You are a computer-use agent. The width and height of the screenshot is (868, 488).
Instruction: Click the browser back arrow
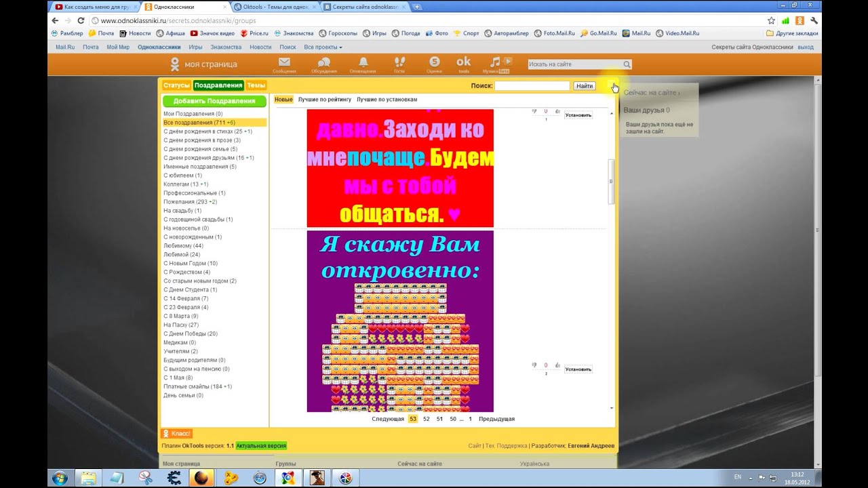(56, 20)
